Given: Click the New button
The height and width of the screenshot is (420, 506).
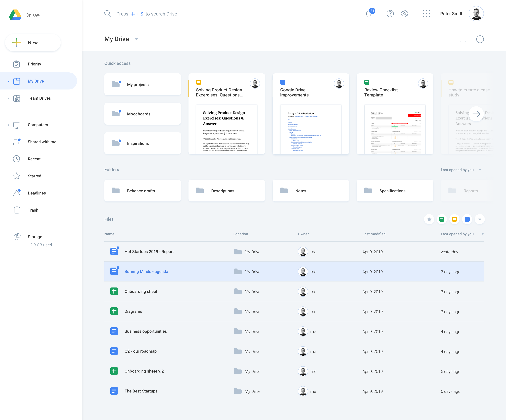Looking at the screenshot, I should pyautogui.click(x=33, y=42).
